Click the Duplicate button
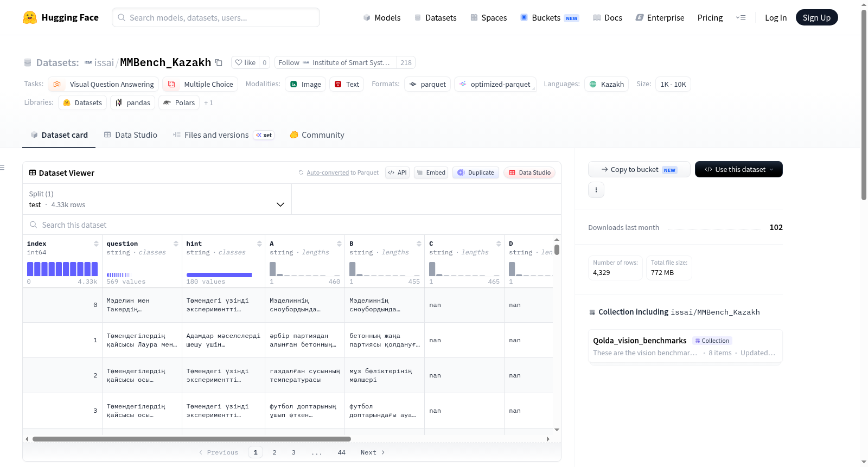 (x=476, y=172)
